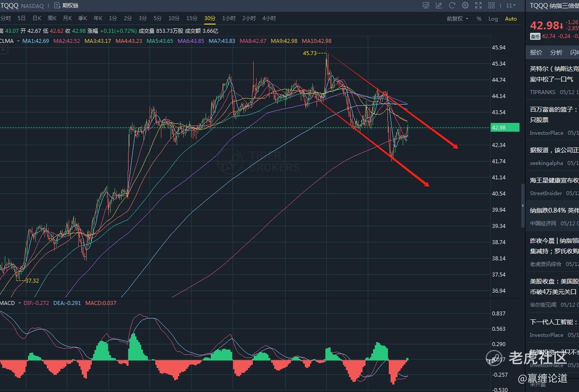The height and width of the screenshot is (392, 579).
Task: Open the 据报道，该公司正 news headline
Action: pos(555,150)
